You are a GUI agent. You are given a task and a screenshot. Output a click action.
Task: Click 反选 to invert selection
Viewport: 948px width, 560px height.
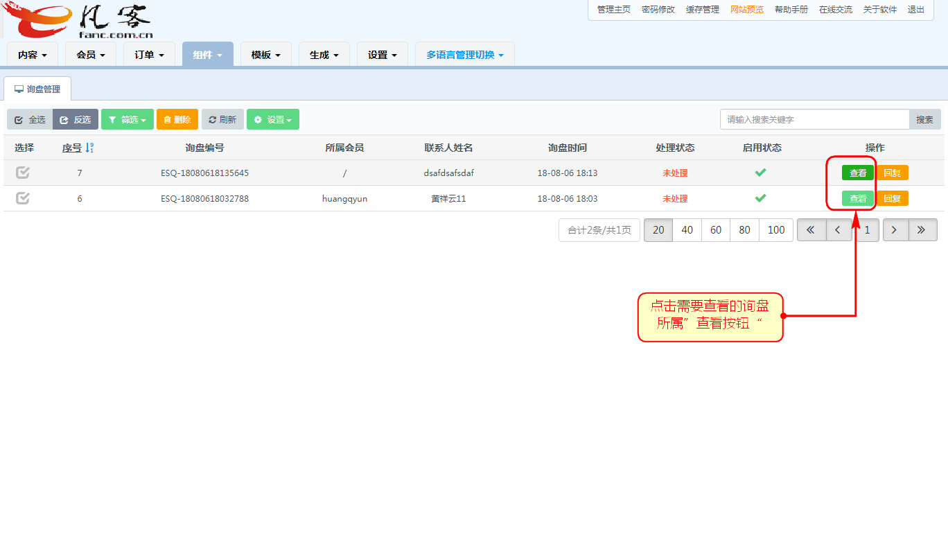(x=76, y=119)
